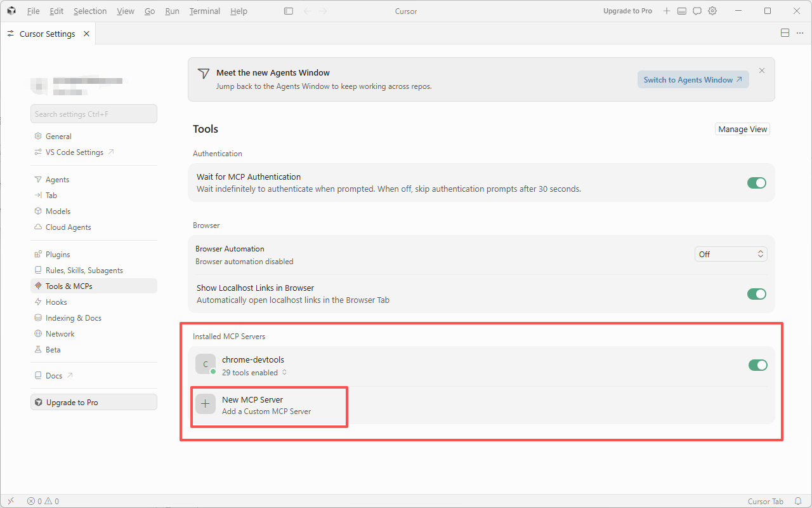Open the chat bubble icon in title bar

point(697,11)
